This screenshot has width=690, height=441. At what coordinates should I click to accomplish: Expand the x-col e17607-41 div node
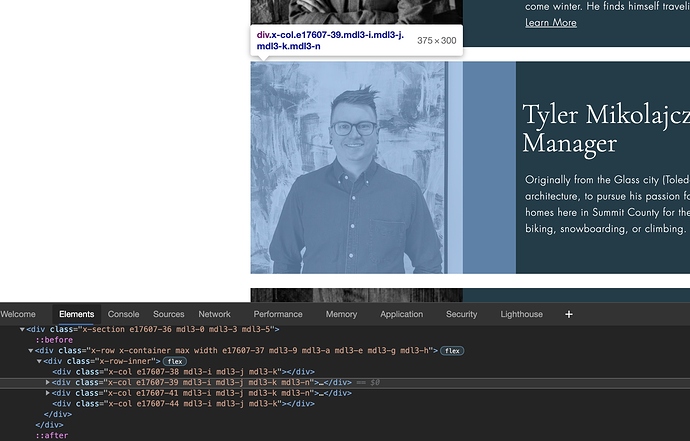(x=48, y=393)
